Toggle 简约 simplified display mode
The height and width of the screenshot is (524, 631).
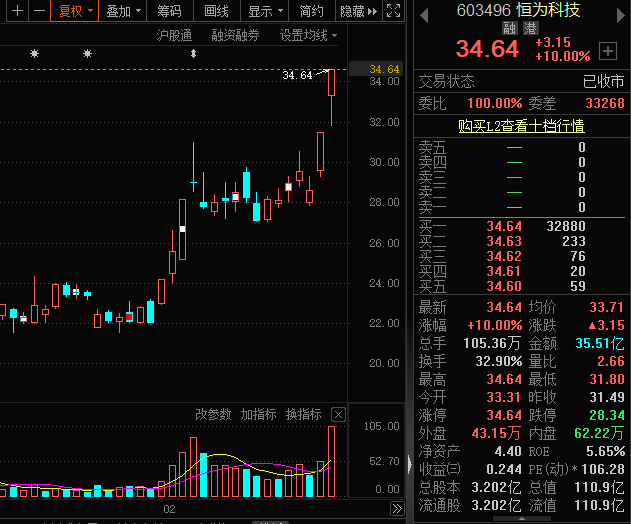[x=311, y=11]
